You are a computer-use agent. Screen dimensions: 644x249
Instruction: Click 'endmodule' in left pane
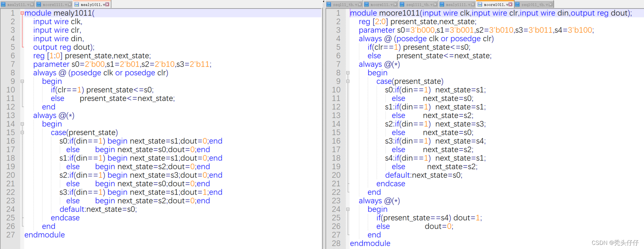[44, 235]
